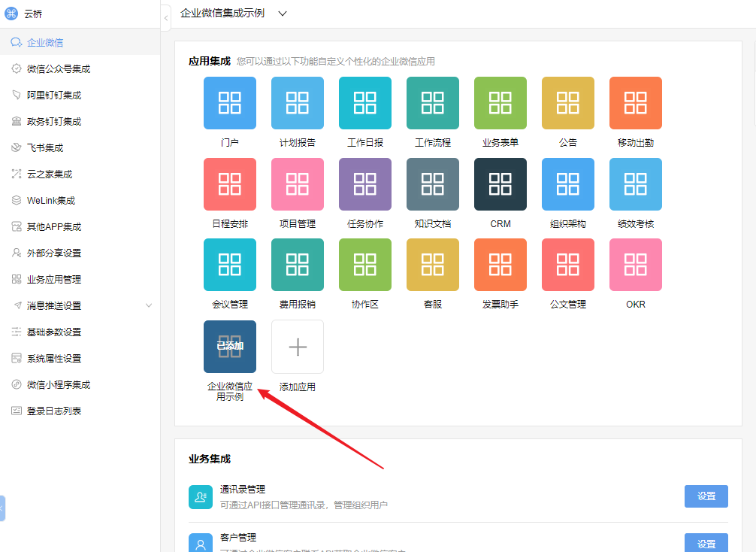Open 微信小程序集成 menu item

pos(80,384)
